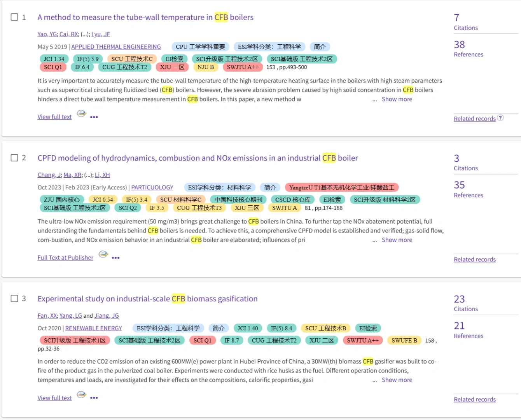The height and width of the screenshot is (420, 521).
Task: Open the PARTICUOLOGY journal link
Action: 152,187
